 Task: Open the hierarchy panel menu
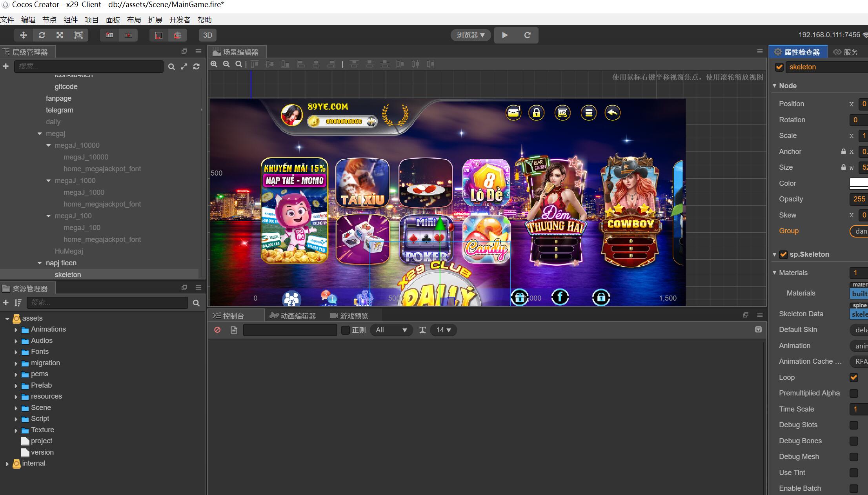pyautogui.click(x=198, y=51)
